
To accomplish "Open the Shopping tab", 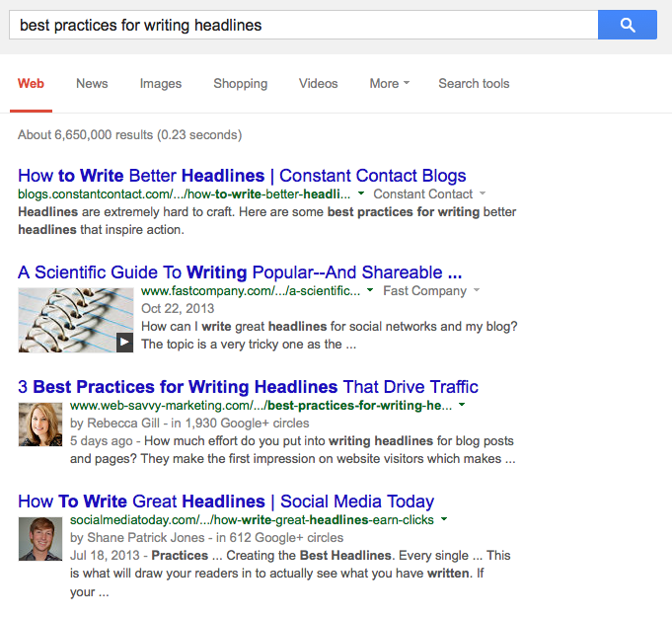I will (240, 83).
